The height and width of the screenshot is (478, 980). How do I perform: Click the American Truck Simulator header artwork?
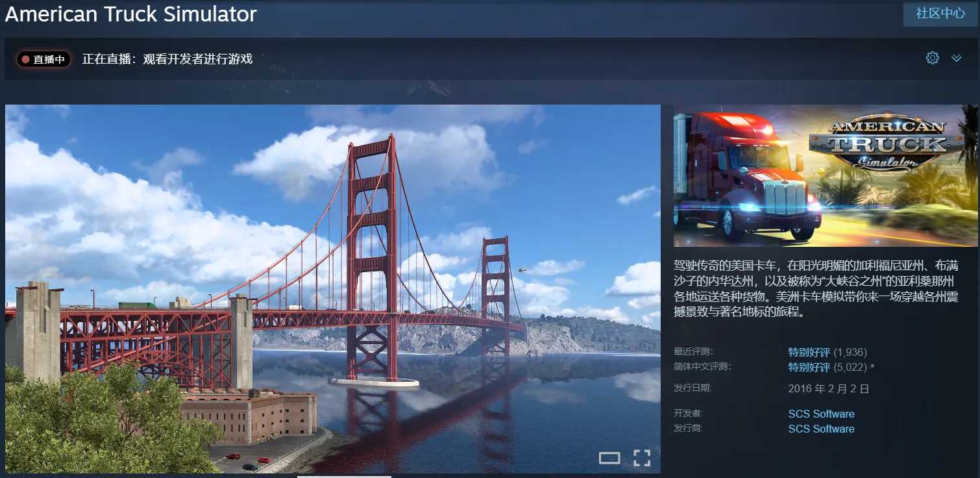coord(825,175)
